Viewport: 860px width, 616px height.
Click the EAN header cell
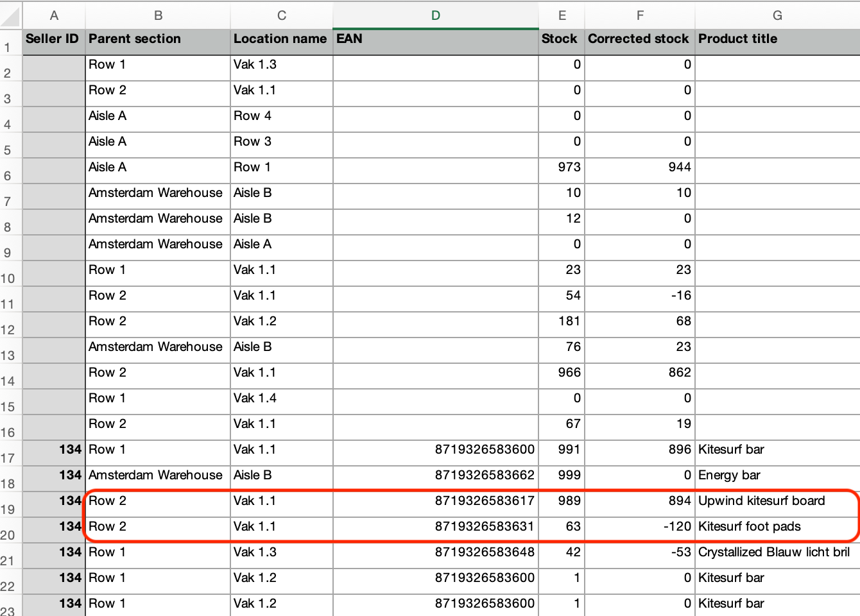[436, 42]
